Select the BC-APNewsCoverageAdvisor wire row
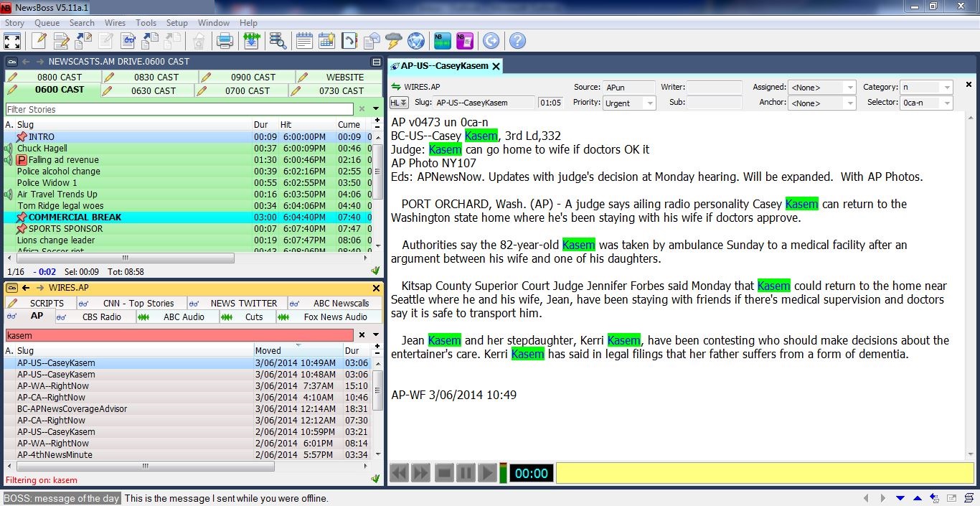Screen dimensions: 980x506 pyautogui.click(x=188, y=408)
